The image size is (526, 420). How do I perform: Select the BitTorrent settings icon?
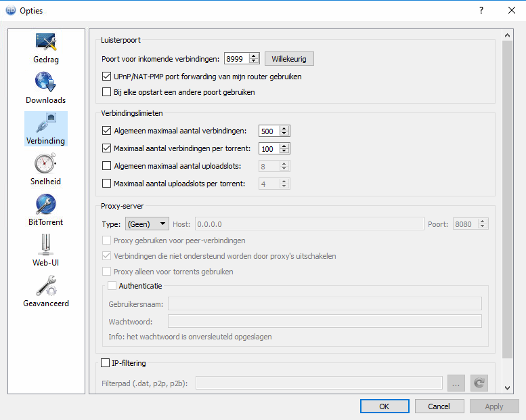pos(46,205)
